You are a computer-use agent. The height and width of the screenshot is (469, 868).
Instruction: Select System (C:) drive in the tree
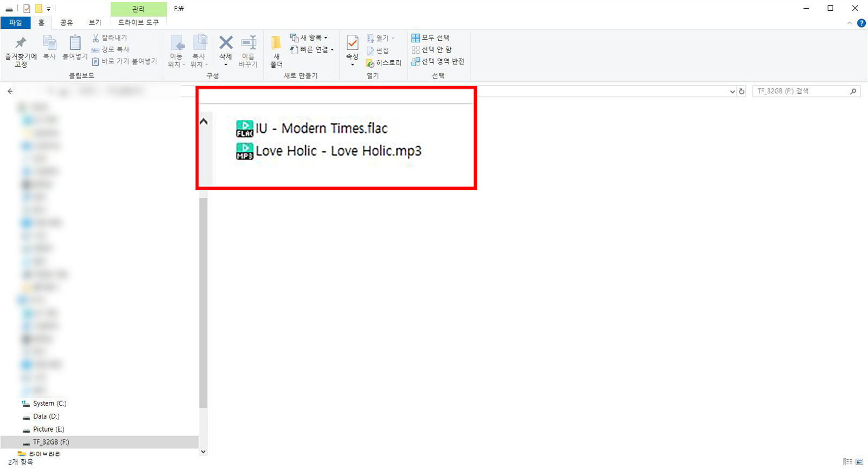pos(49,403)
